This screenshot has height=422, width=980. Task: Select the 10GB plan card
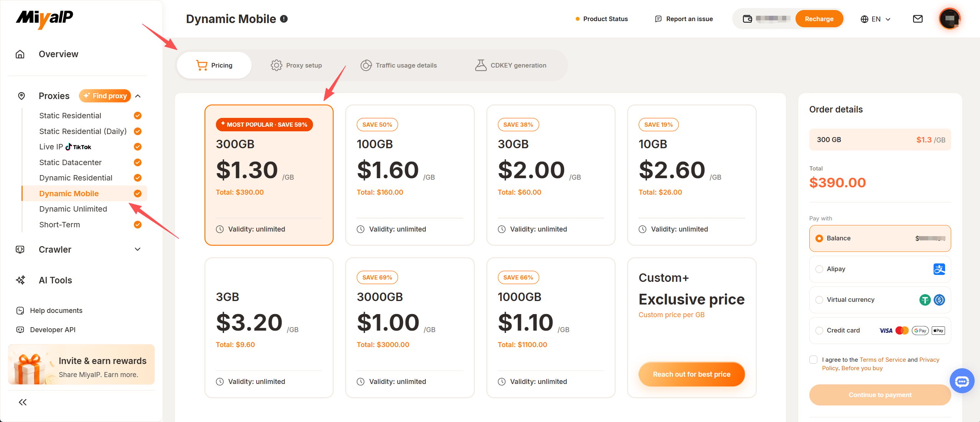click(x=692, y=175)
